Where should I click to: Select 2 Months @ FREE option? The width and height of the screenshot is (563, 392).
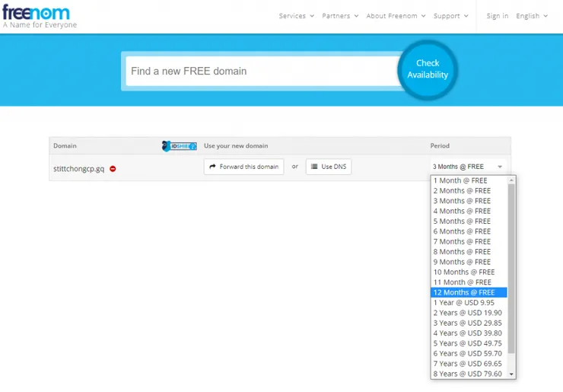point(469,190)
